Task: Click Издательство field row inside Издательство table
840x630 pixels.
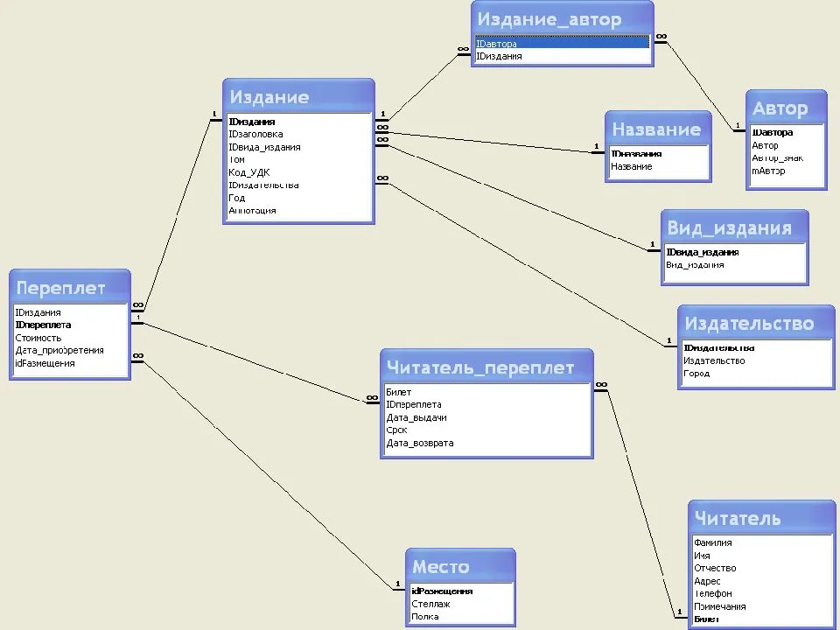Action: click(x=756, y=360)
